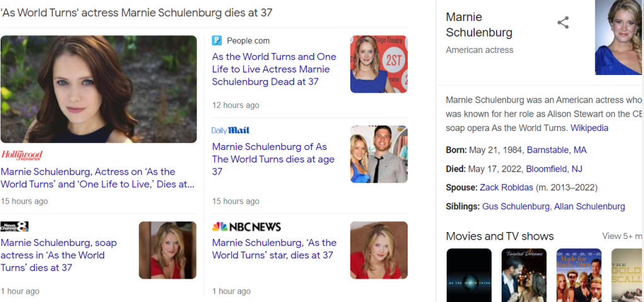644x302 pixels.
Task: Click the News Channel 8 logo
Action: (14, 227)
